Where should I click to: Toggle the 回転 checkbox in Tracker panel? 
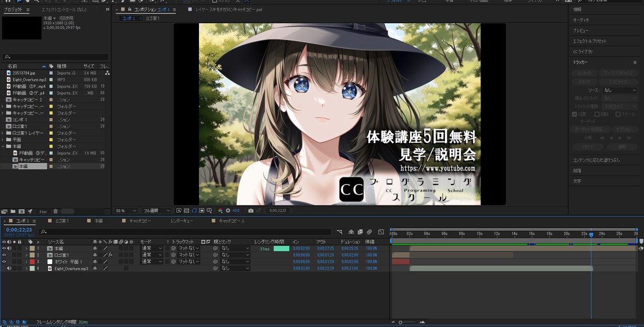[597, 114]
